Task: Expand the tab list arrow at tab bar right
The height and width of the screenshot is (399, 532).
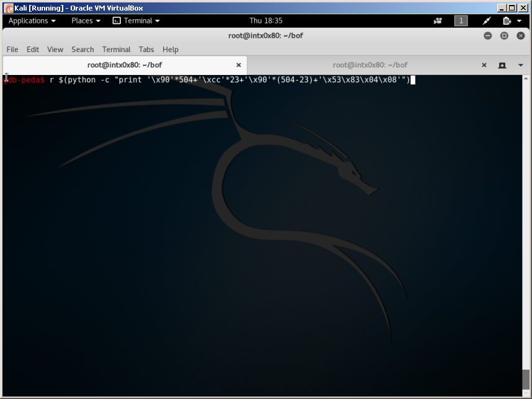Action: click(x=520, y=64)
